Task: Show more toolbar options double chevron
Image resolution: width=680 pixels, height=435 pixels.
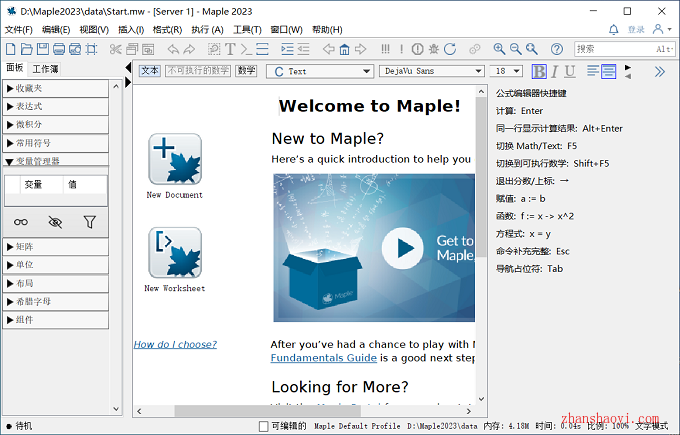Action: (660, 72)
